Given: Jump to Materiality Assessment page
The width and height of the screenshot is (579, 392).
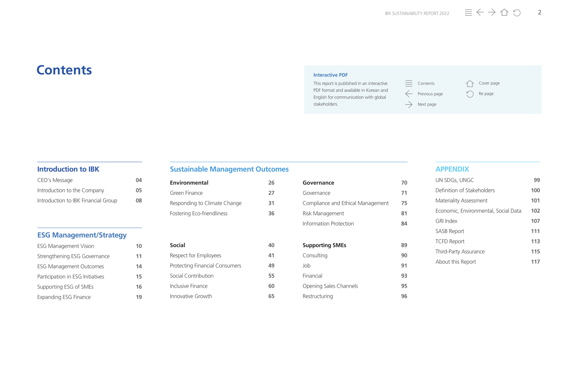Looking at the screenshot, I should 461,201.
